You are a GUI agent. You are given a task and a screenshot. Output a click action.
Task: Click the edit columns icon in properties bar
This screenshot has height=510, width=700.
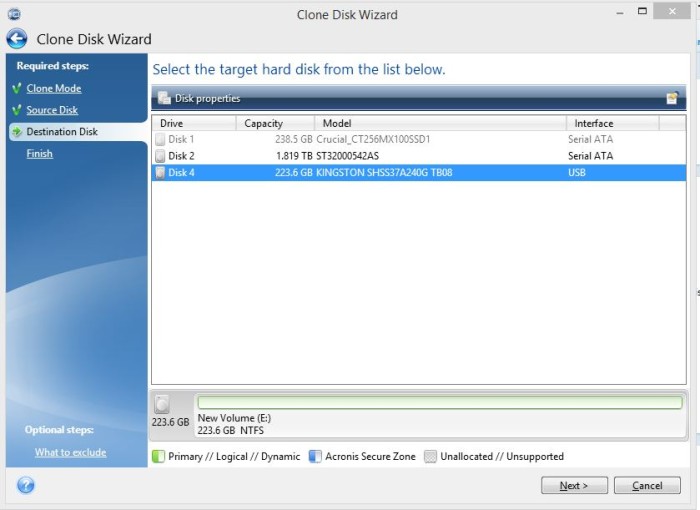coord(672,98)
